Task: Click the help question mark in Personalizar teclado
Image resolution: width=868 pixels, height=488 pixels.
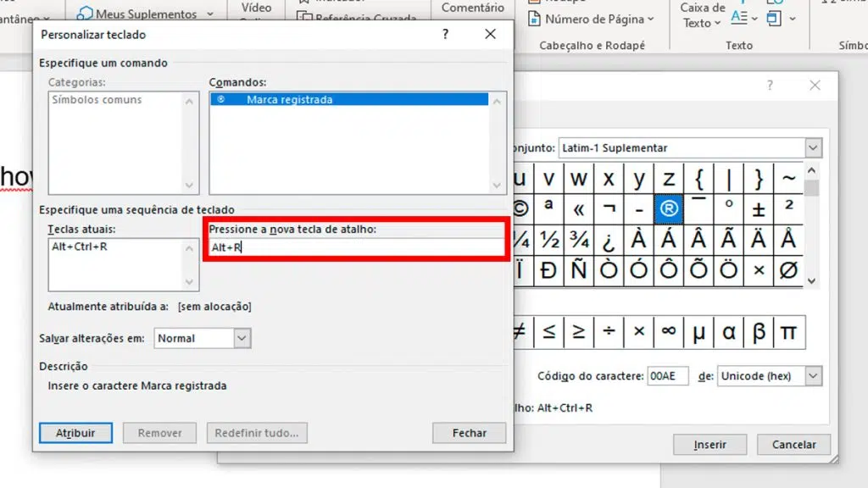Action: 446,35
